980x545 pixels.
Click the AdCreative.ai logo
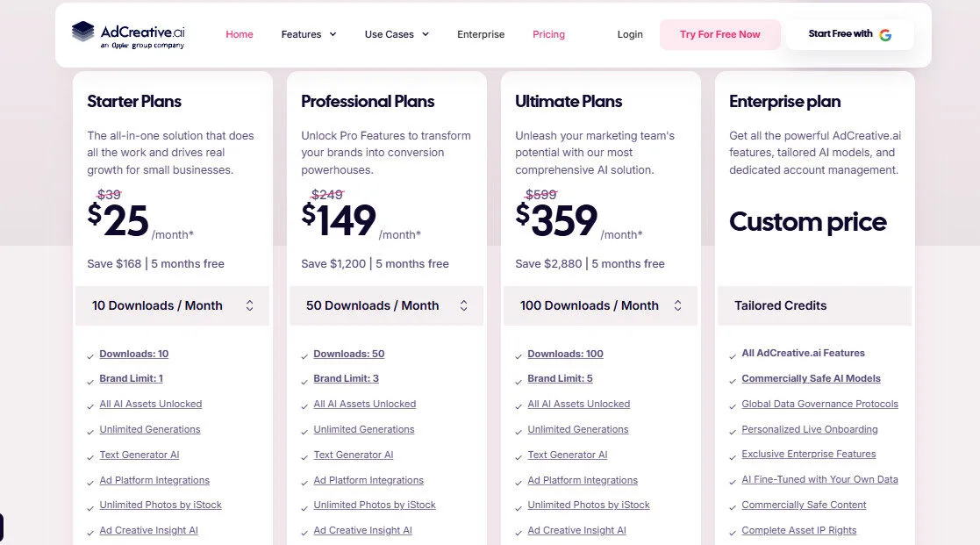125,33
